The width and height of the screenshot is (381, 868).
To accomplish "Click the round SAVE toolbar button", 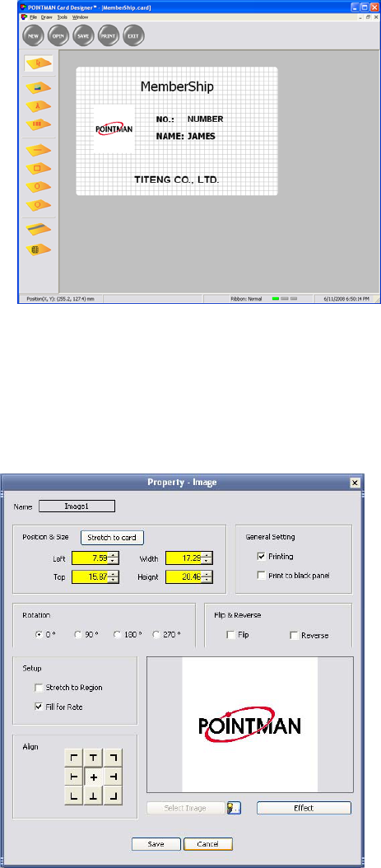I will 83,35.
